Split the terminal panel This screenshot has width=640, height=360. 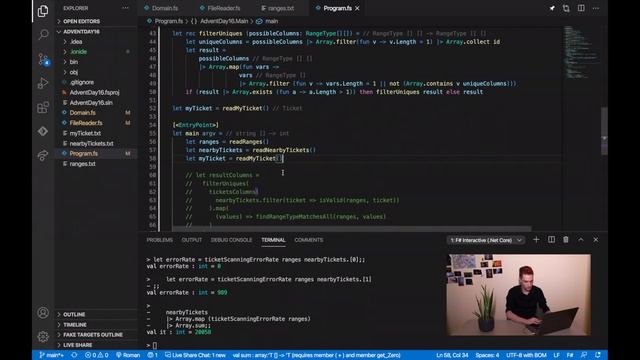tap(551, 240)
